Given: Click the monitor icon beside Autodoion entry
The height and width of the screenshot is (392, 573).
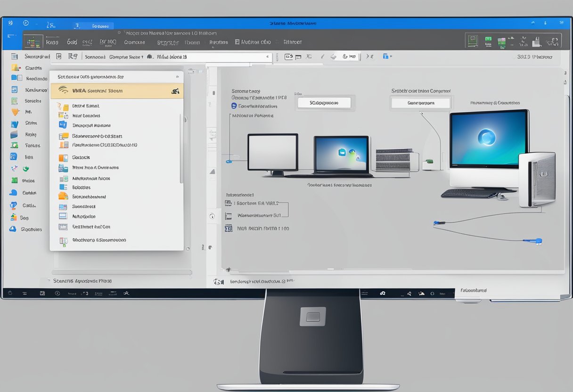Looking at the screenshot, I should [x=63, y=216].
